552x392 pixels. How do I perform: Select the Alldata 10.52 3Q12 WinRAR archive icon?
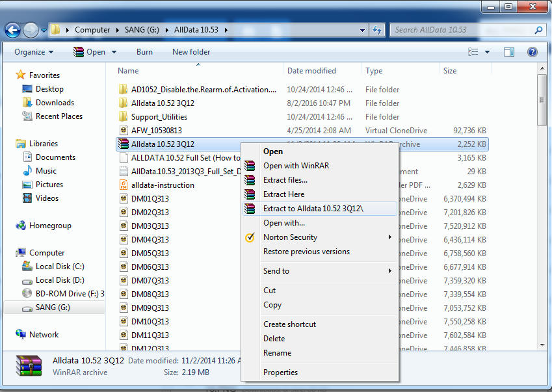click(x=124, y=144)
